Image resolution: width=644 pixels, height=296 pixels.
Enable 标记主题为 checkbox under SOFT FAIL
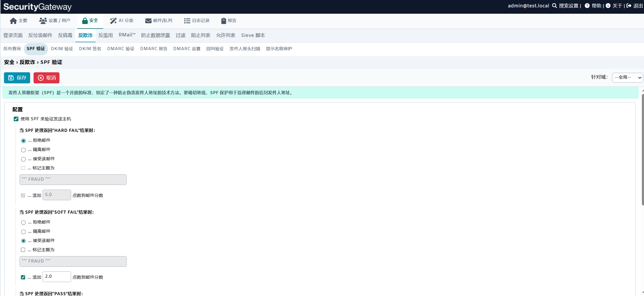(x=23, y=250)
